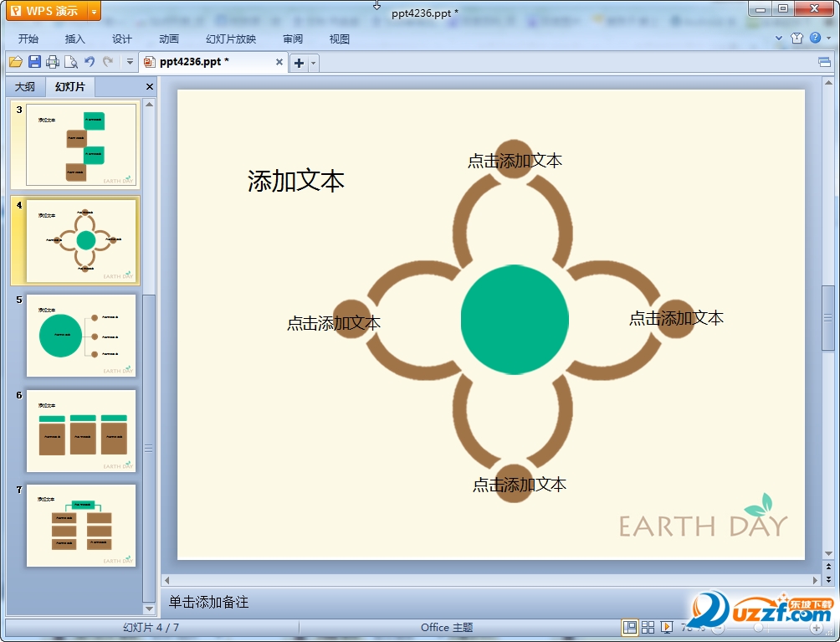Enable normal view in status bar
Viewport: 840px width, 642px height.
pyautogui.click(x=628, y=627)
